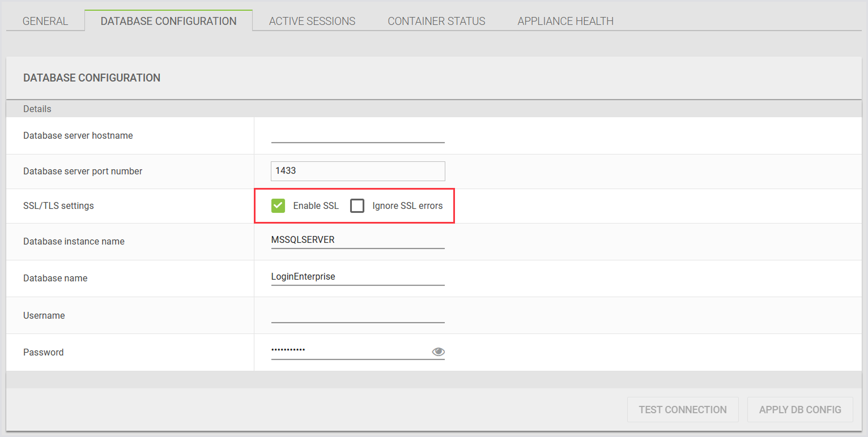This screenshot has height=437, width=868.
Task: View the Appliance Health tab
Action: click(x=565, y=21)
